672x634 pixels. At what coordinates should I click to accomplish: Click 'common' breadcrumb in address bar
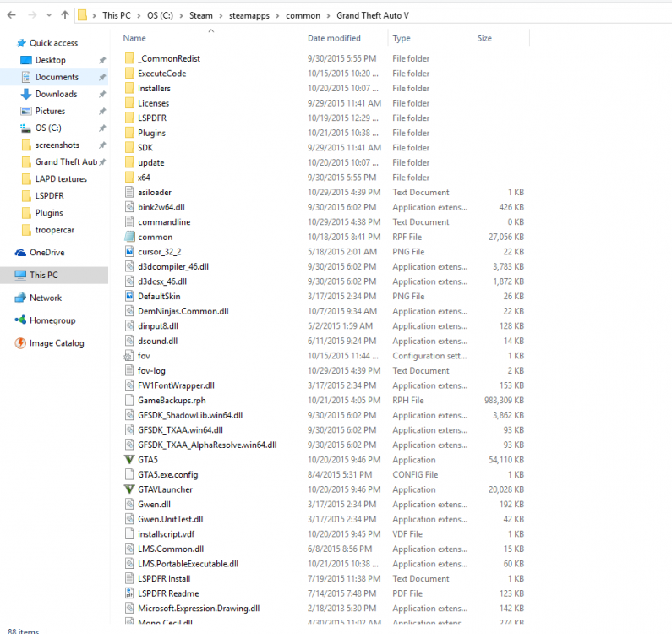(303, 15)
